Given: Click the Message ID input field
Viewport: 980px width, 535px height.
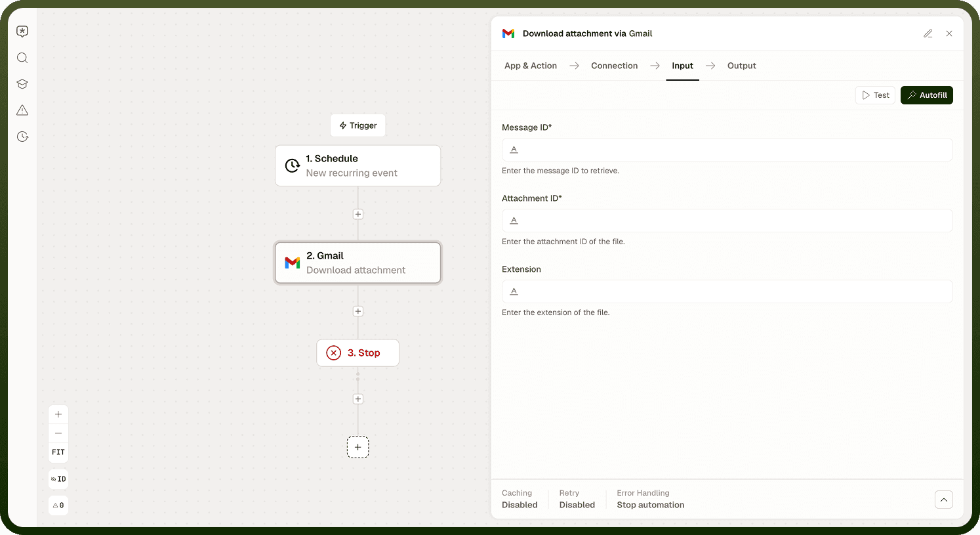Looking at the screenshot, I should coord(727,150).
